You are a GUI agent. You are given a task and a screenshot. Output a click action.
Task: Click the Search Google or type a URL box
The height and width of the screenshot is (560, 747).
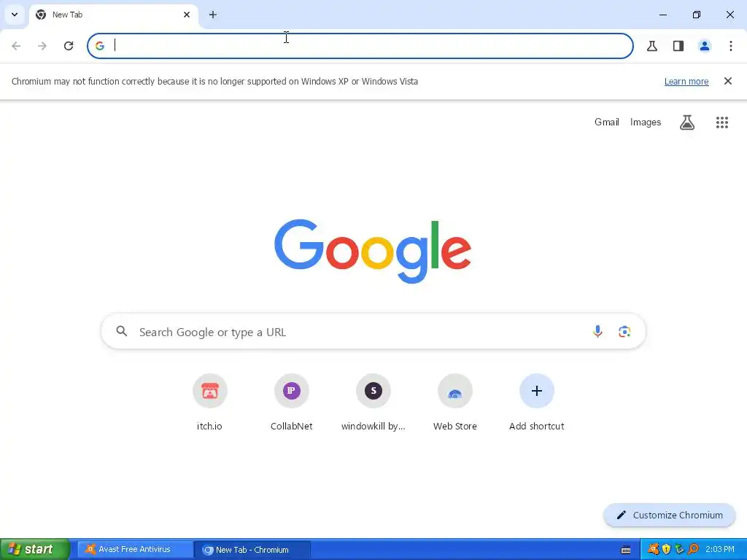click(x=373, y=332)
